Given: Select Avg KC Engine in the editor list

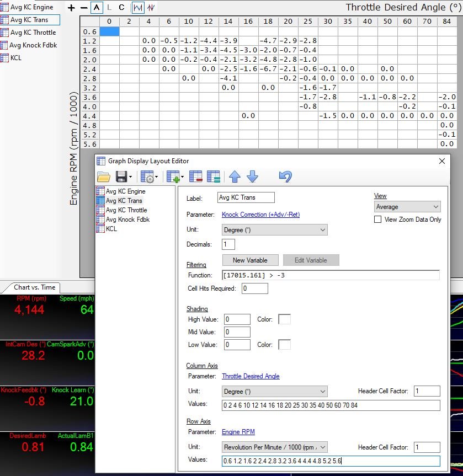Looking at the screenshot, I should pos(121,191).
